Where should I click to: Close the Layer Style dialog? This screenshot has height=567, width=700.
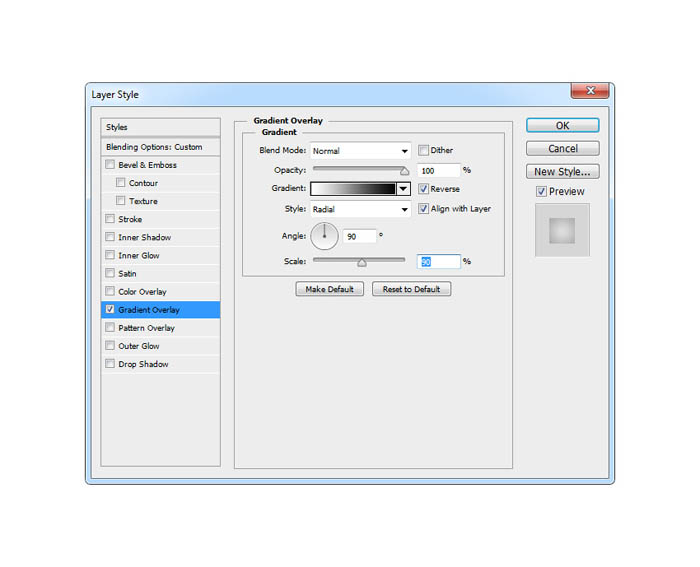[x=590, y=91]
